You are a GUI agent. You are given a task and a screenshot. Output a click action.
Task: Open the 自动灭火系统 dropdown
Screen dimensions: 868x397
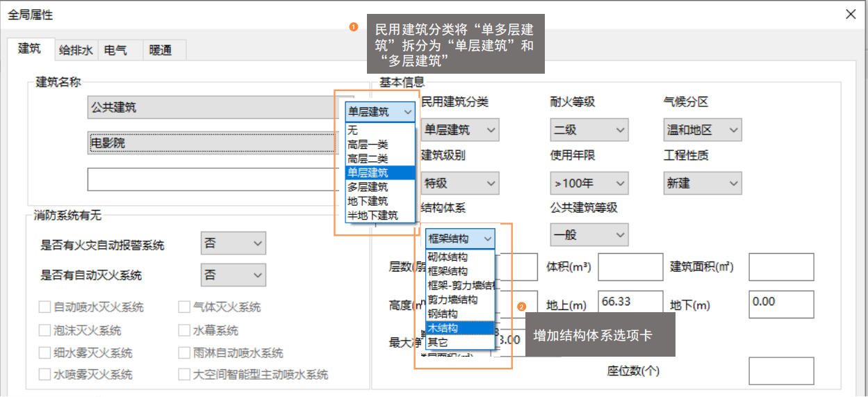click(233, 275)
